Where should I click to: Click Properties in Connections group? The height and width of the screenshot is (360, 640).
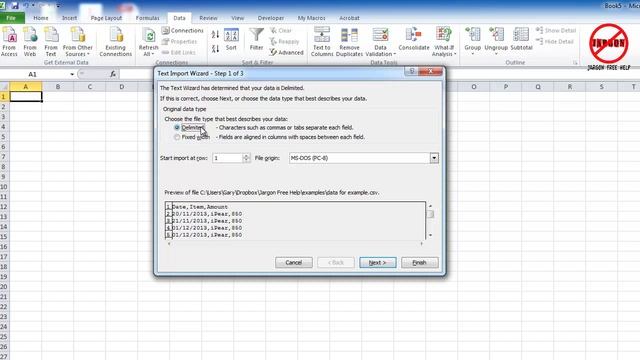pos(180,42)
